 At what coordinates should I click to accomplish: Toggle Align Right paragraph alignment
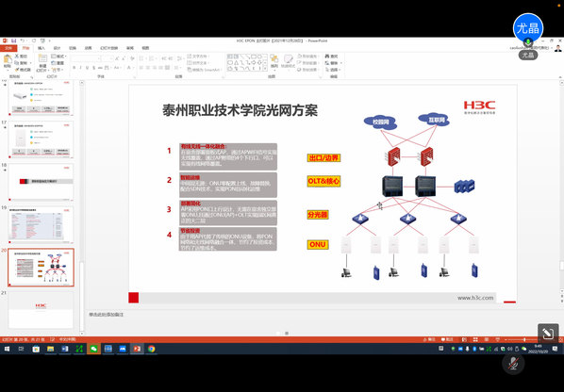[155, 68]
